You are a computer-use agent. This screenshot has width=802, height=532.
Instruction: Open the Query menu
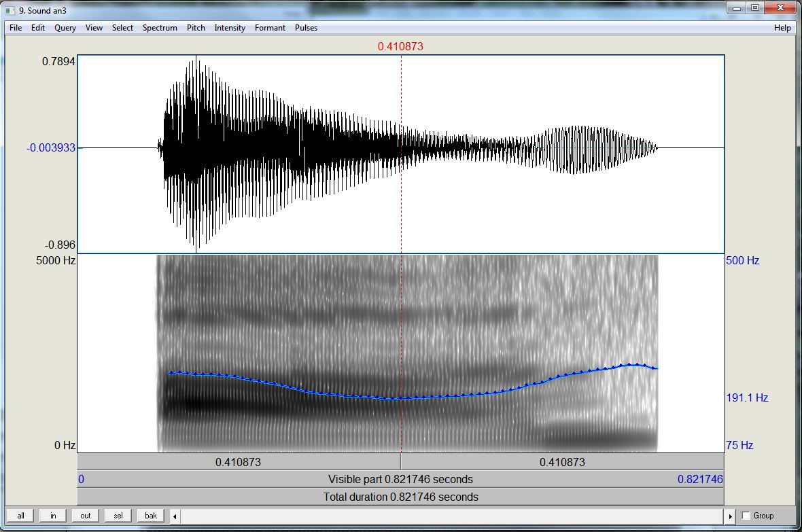click(x=65, y=28)
